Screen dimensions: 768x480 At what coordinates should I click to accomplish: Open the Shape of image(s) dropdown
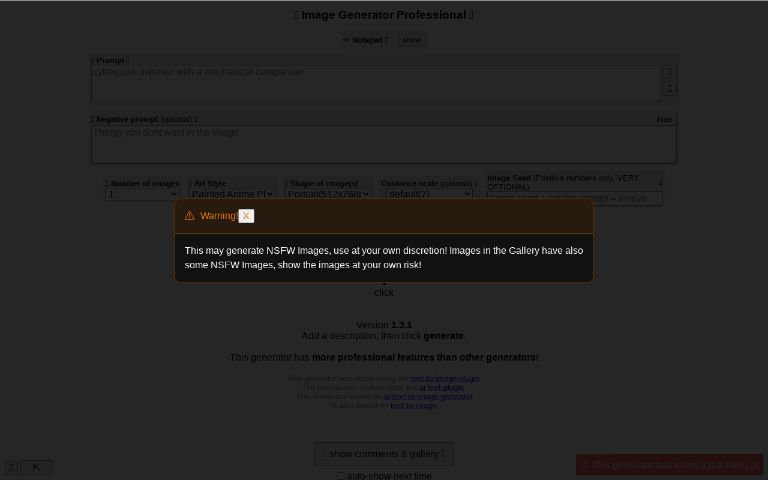coord(327,194)
